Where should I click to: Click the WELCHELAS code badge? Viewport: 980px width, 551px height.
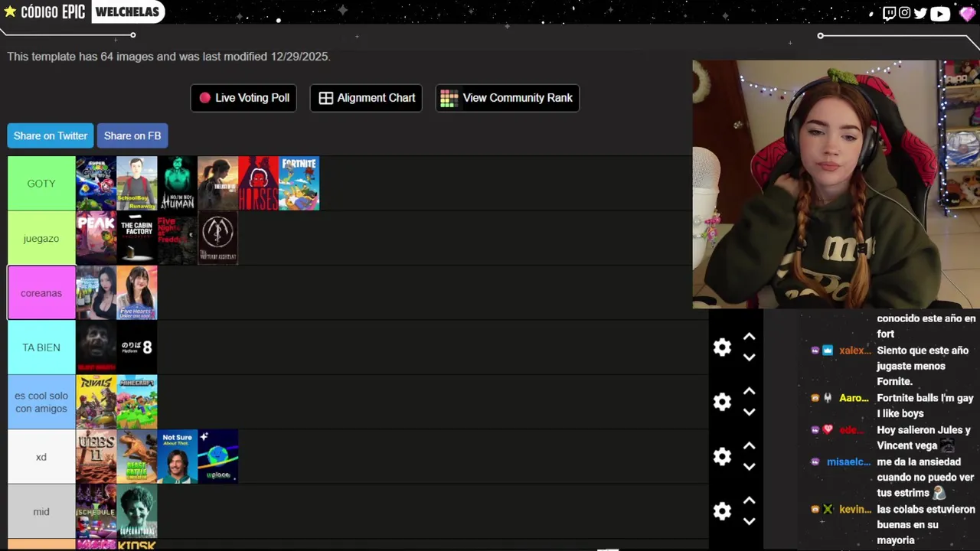127,12
